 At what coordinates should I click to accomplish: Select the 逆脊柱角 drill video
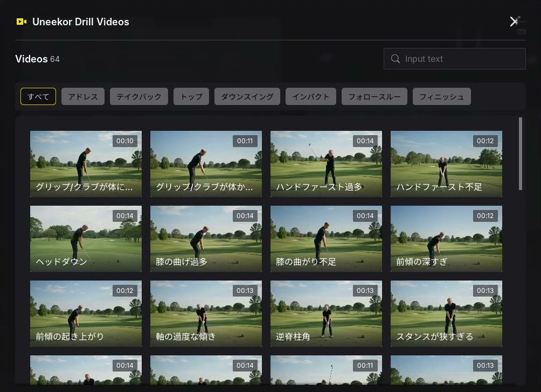pyautogui.click(x=326, y=313)
